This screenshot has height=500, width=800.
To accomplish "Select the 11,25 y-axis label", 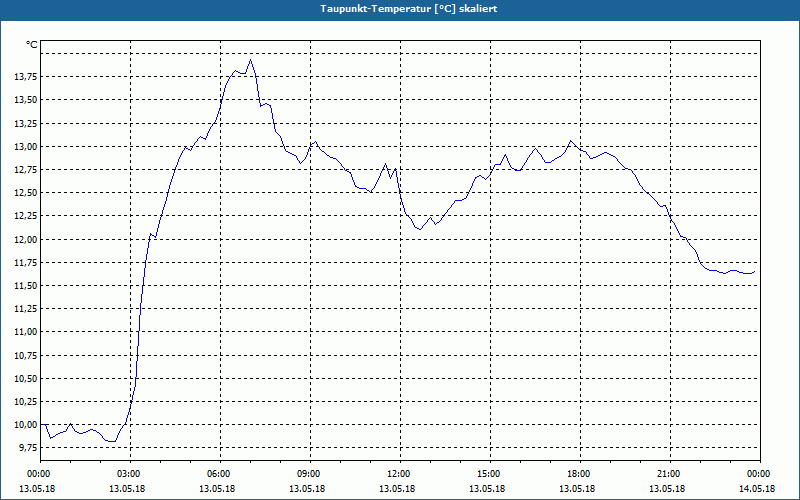I will pyautogui.click(x=27, y=309).
